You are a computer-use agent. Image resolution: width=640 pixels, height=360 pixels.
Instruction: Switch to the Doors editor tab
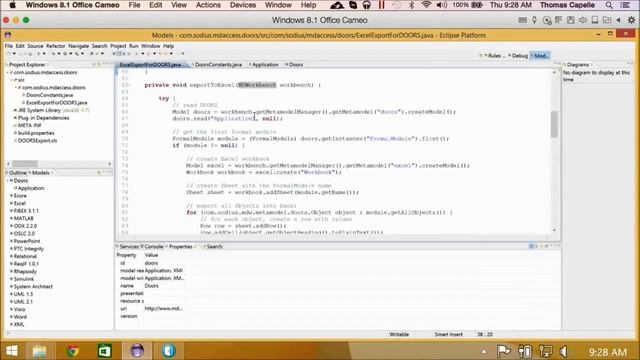(295, 64)
